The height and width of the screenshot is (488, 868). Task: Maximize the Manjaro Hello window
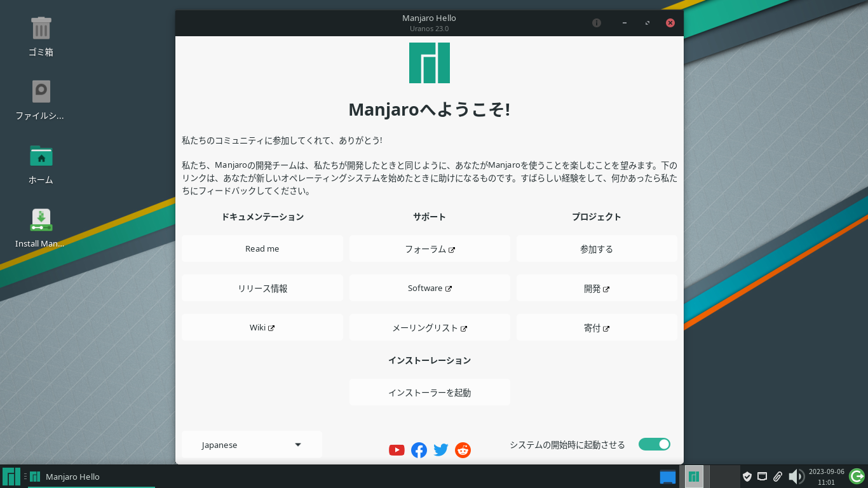tap(648, 23)
